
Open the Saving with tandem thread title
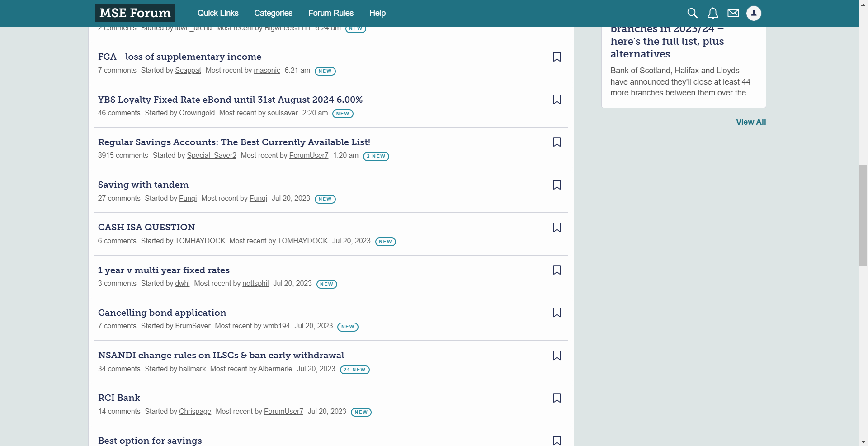143,185
